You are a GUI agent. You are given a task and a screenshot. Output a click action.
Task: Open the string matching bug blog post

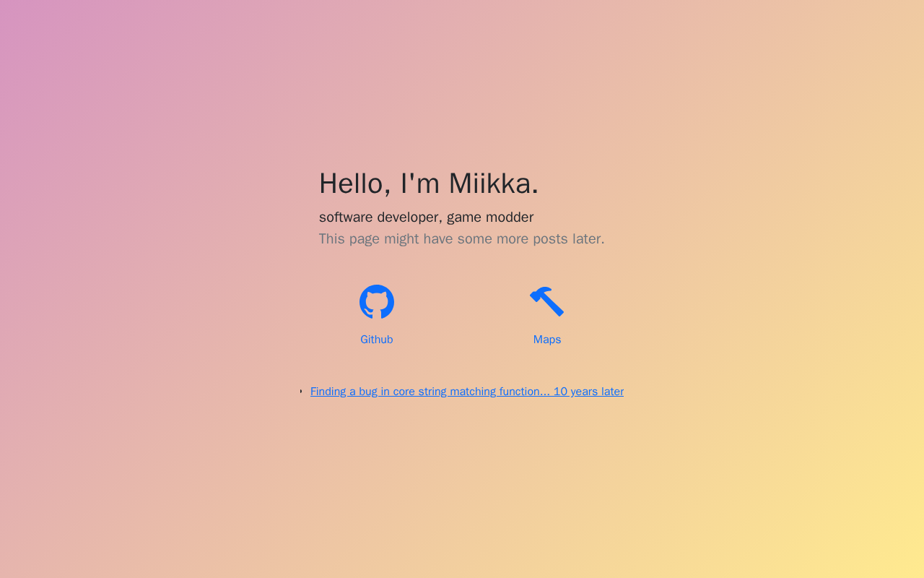click(x=467, y=392)
